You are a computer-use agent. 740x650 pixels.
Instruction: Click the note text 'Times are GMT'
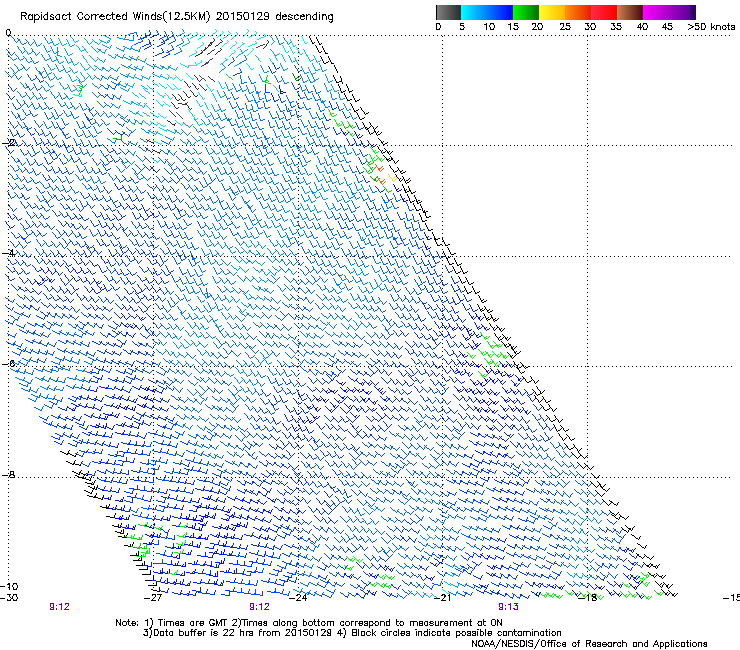193,623
